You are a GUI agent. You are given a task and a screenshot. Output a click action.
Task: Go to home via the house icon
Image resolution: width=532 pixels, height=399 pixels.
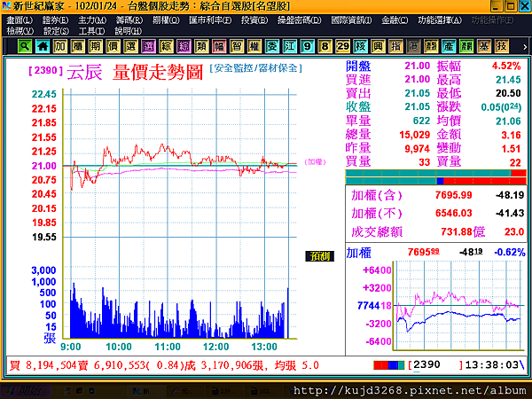[x=43, y=46]
